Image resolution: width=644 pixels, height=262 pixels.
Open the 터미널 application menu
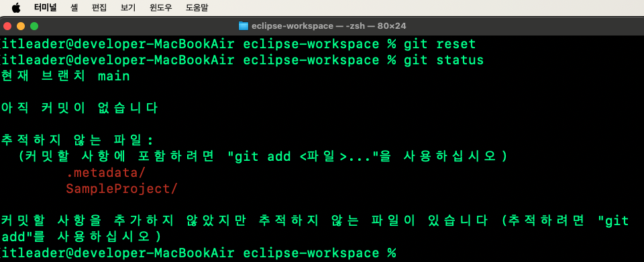(45, 7)
